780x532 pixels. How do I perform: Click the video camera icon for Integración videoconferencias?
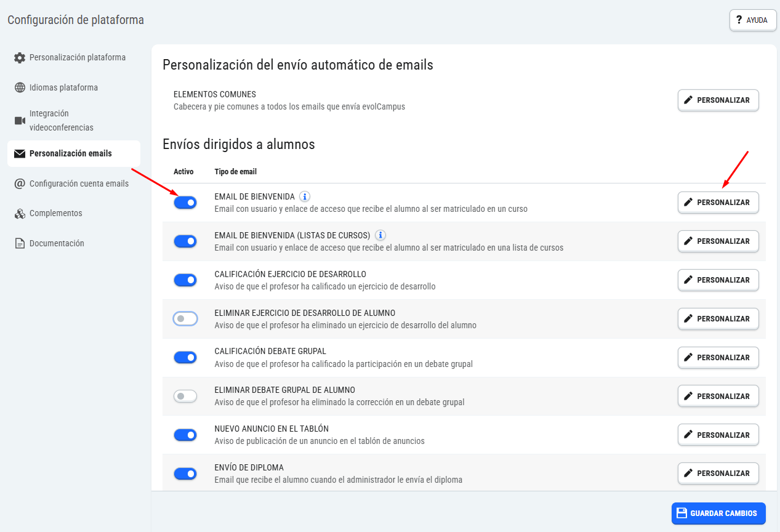pyautogui.click(x=20, y=121)
